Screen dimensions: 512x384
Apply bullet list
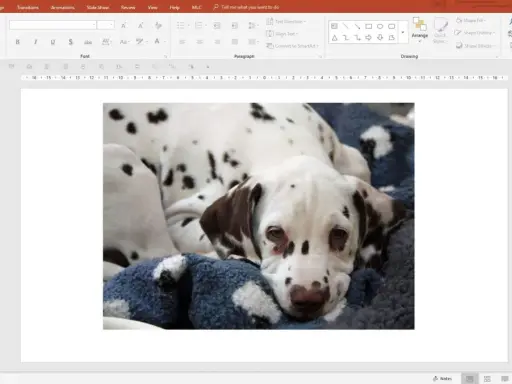point(182,25)
